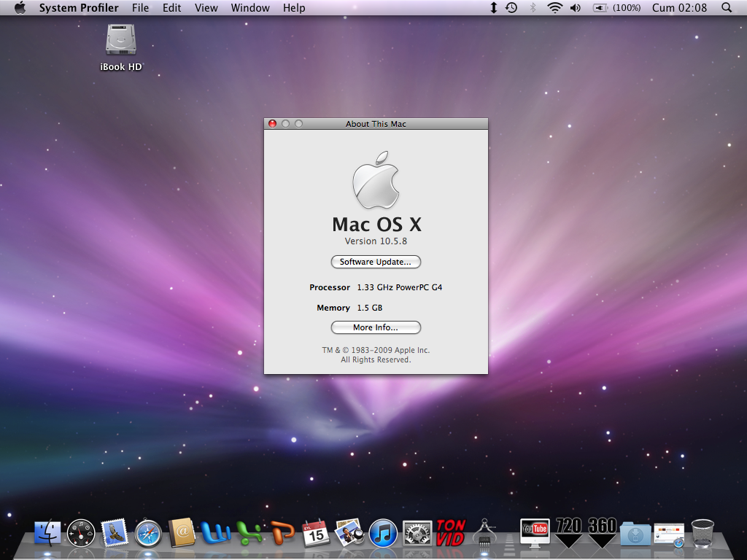Viewport: 747px width, 560px height.
Task: Open iCal calendar icon showing 15
Action: tap(316, 533)
